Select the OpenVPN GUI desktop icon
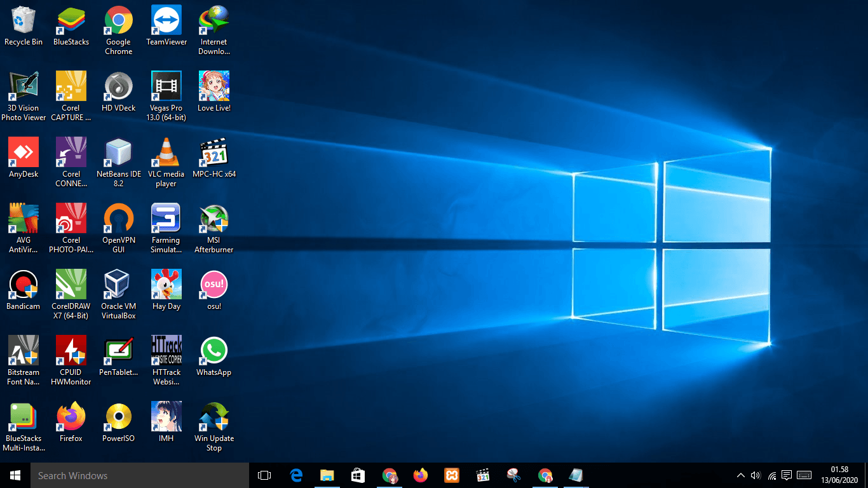 pos(119,228)
